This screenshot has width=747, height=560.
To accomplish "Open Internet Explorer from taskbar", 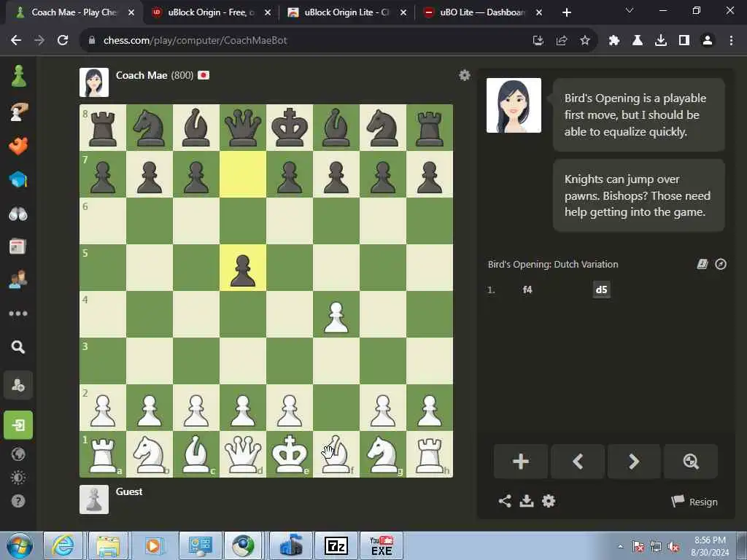I will (x=63, y=545).
